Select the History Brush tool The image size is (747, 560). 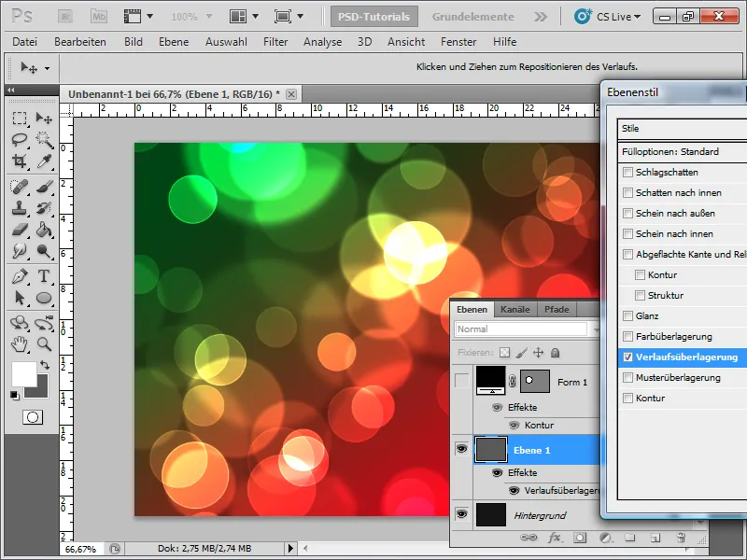[x=44, y=208]
